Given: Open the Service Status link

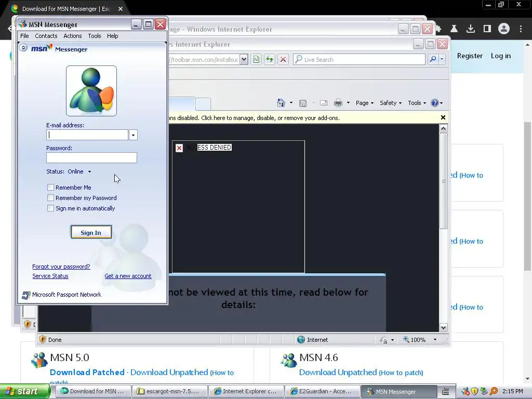Looking at the screenshot, I should point(50,276).
